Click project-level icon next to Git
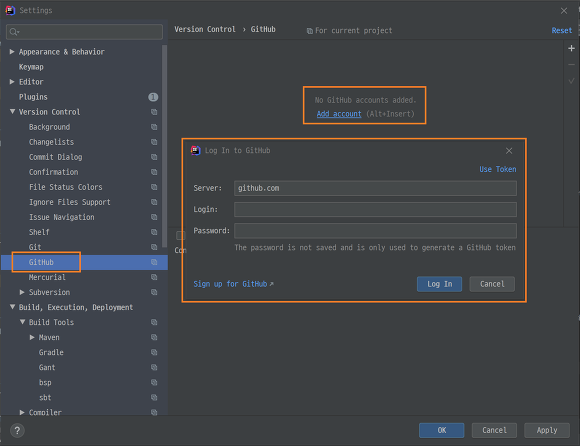Viewport: 580px width, 446px height. point(154,247)
